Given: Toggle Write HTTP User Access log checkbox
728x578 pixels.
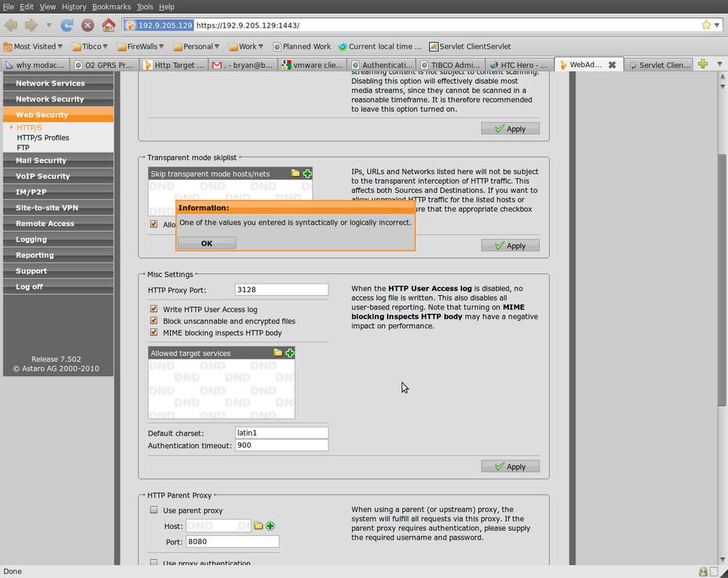Looking at the screenshot, I should point(154,309).
